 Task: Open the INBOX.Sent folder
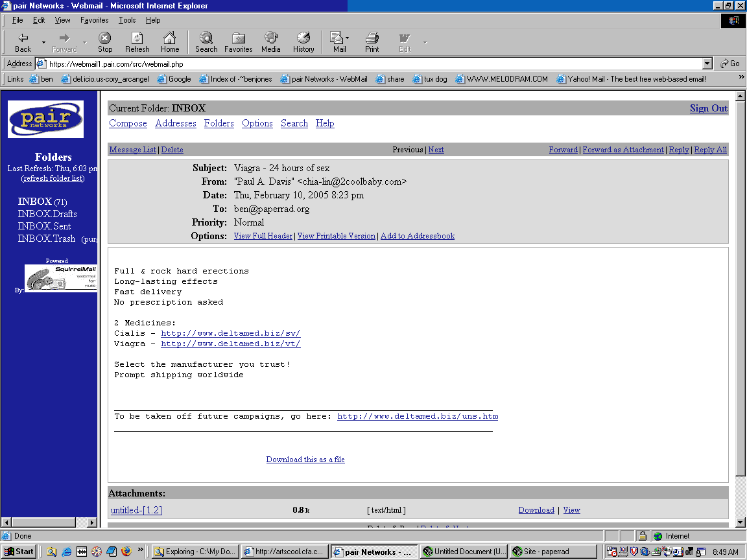tap(44, 226)
